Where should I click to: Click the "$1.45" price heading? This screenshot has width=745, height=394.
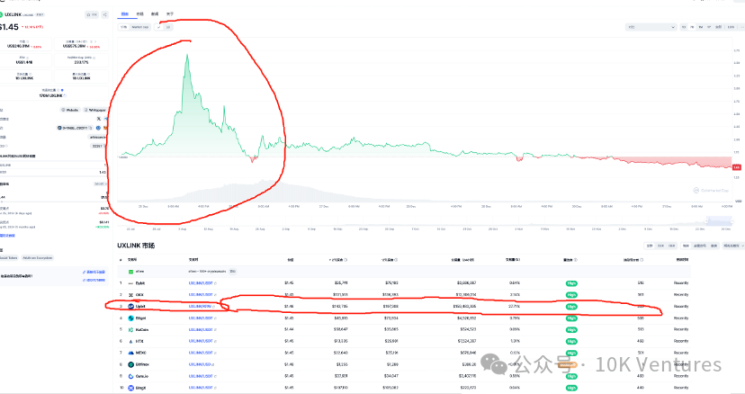pos(9,27)
